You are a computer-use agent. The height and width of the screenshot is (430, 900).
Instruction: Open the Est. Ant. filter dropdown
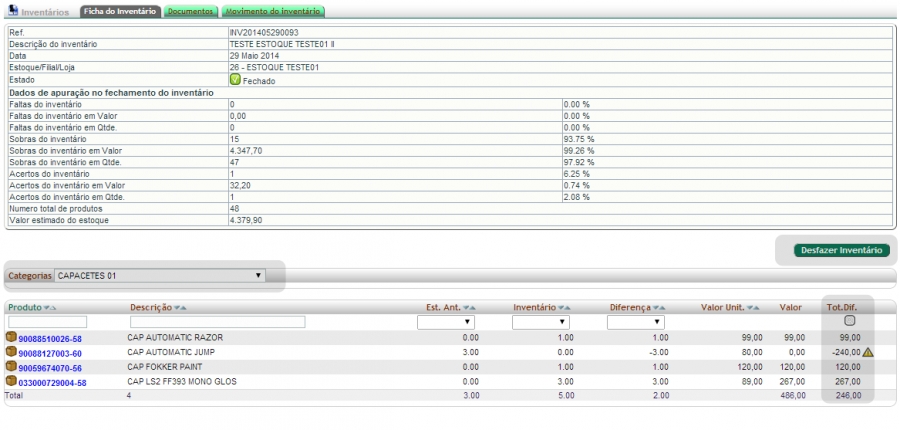pos(446,322)
